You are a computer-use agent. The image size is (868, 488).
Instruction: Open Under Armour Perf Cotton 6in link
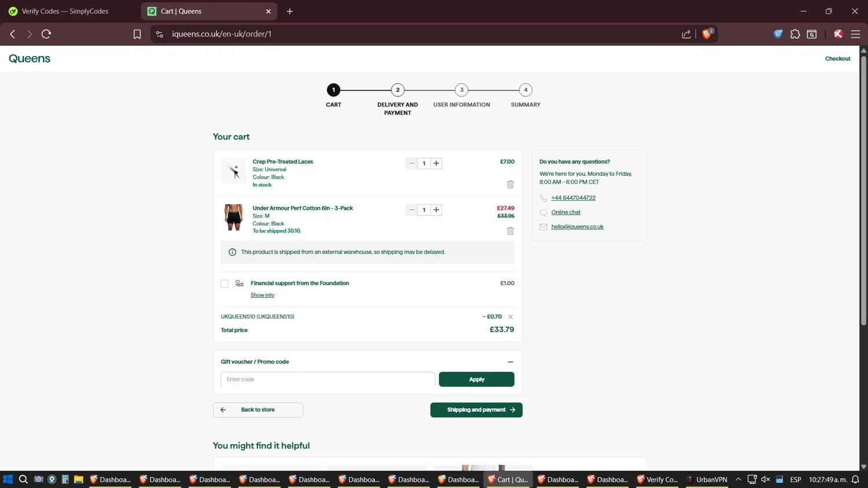tap(303, 208)
